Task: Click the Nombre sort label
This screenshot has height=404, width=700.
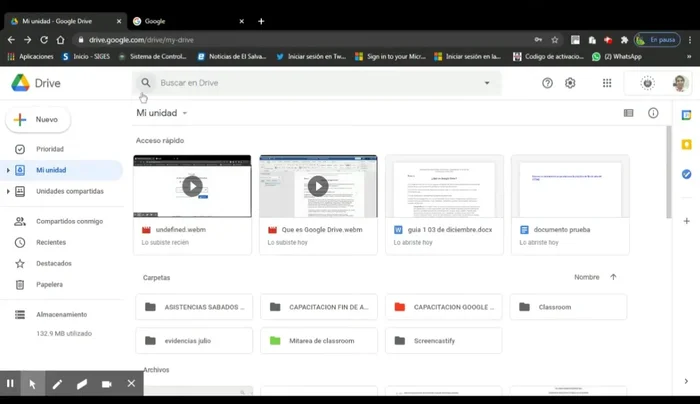Action: click(x=587, y=277)
